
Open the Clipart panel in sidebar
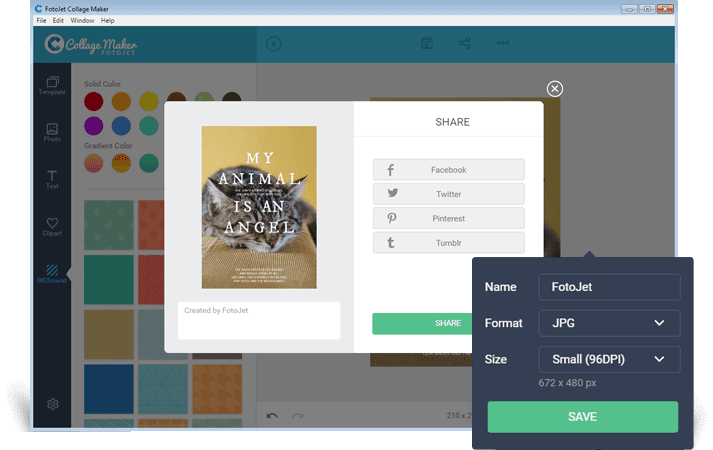(52, 227)
